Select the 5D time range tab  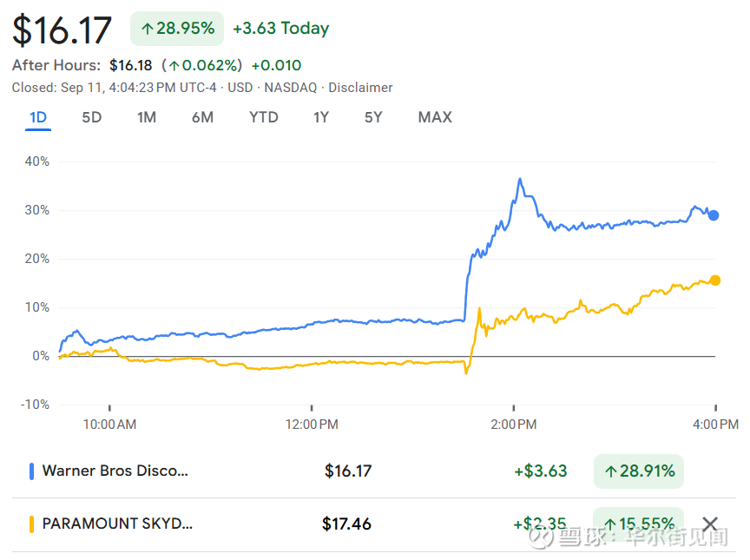click(x=91, y=117)
